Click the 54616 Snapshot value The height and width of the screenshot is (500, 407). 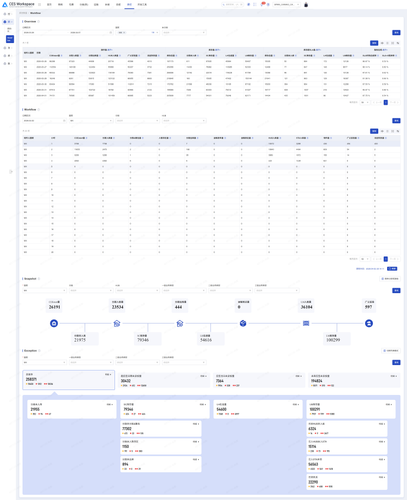click(206, 340)
